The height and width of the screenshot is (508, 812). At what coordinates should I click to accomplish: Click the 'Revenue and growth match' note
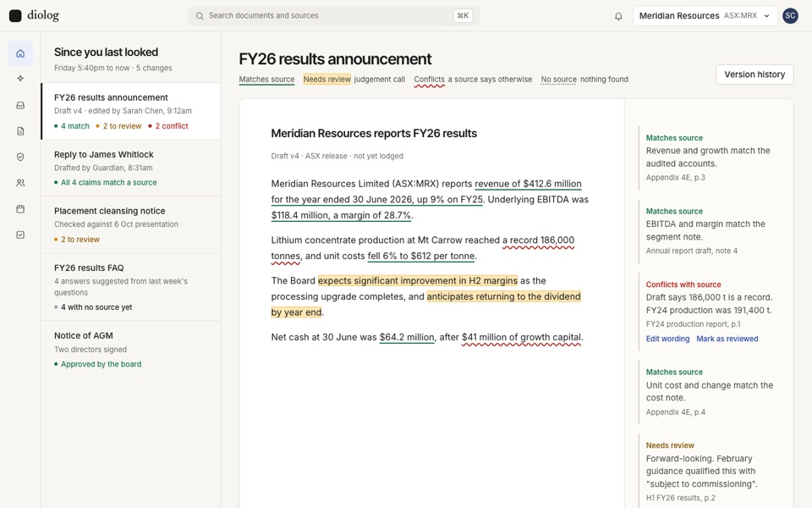pyautogui.click(x=708, y=157)
